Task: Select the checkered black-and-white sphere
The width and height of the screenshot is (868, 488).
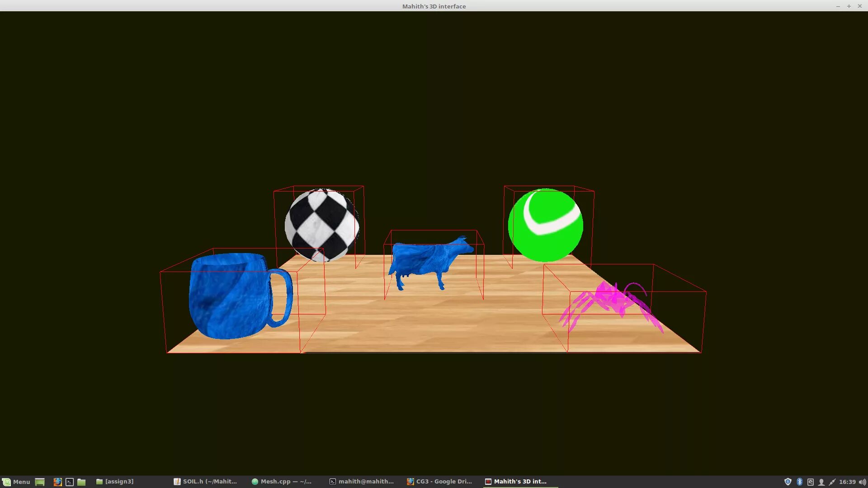Action: (x=322, y=225)
